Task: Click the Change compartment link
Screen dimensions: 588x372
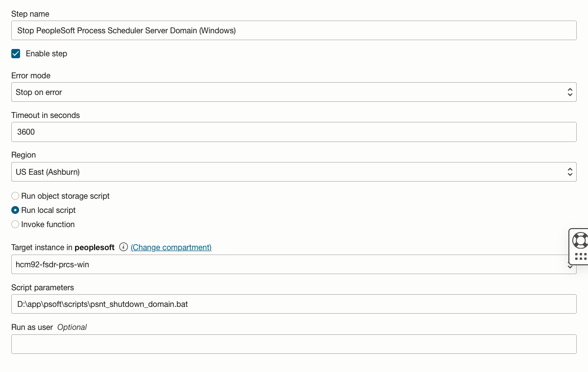Action: coord(171,247)
